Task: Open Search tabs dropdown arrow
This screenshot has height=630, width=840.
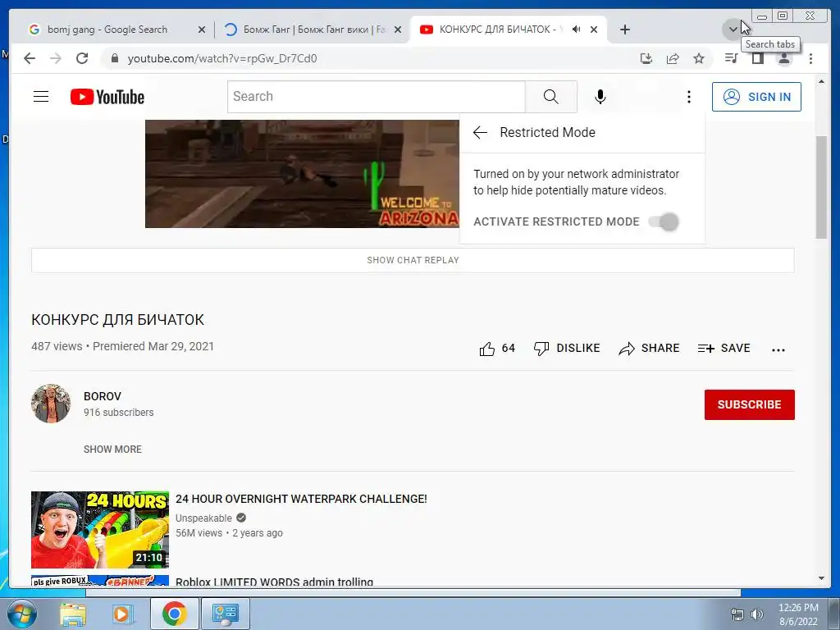Action: [733, 30]
